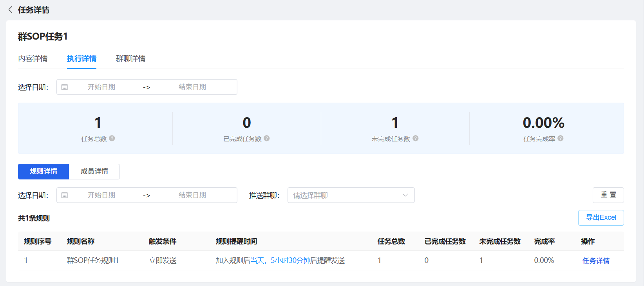Viewport: 644px width, 286px height.
Task: Open 任务详情 link in rule row
Action: (596, 261)
